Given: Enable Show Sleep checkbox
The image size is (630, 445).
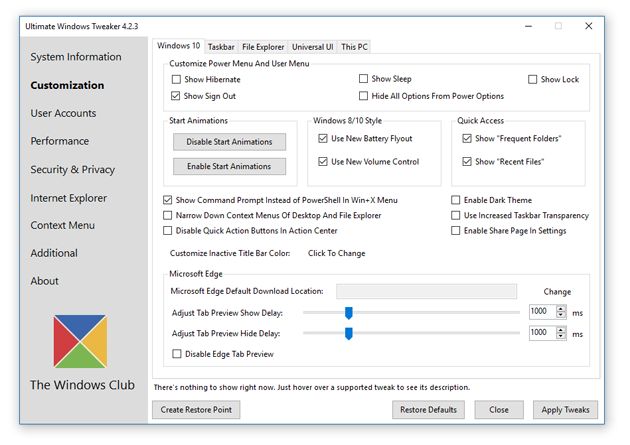Looking at the screenshot, I should click(x=363, y=79).
